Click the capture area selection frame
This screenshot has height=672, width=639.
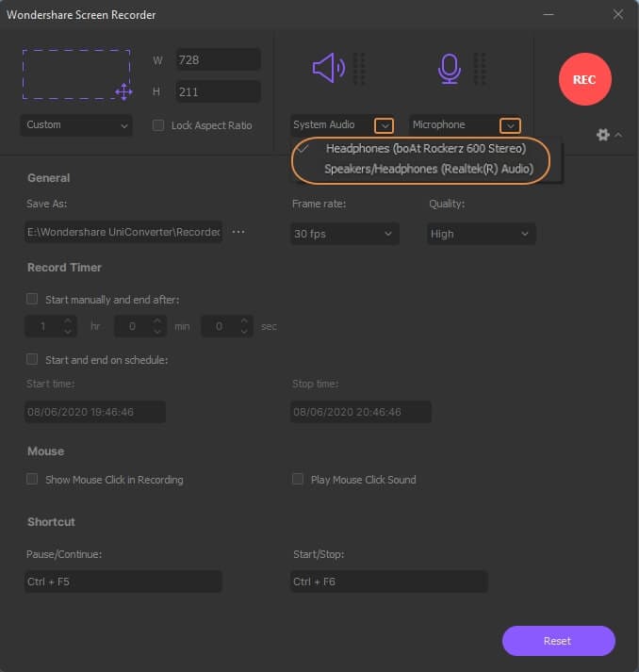point(77,74)
